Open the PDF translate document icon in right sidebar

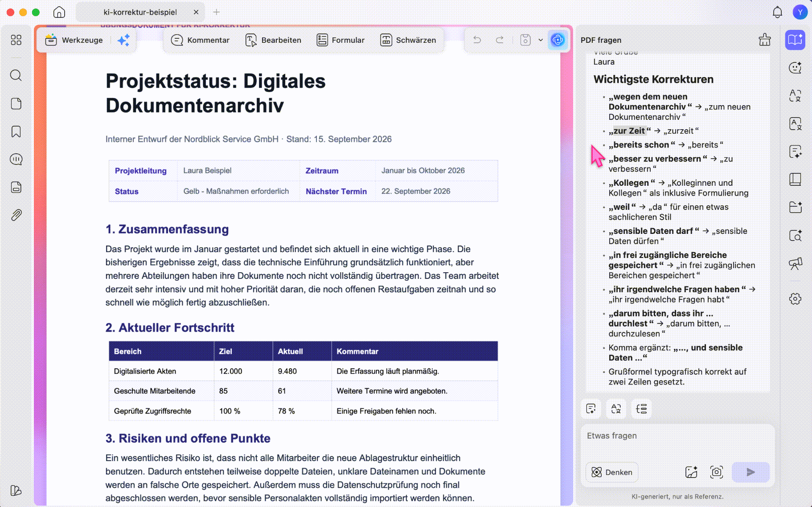tap(795, 123)
